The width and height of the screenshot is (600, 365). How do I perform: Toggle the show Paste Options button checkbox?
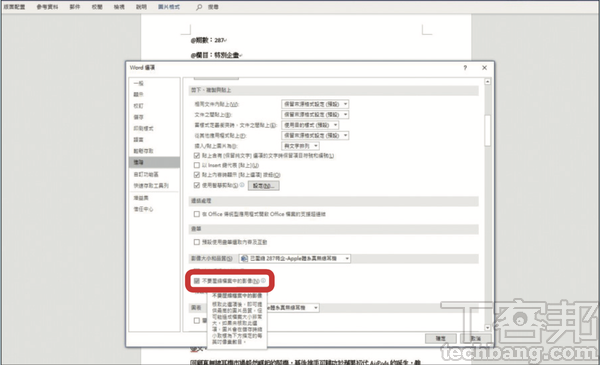click(x=197, y=175)
